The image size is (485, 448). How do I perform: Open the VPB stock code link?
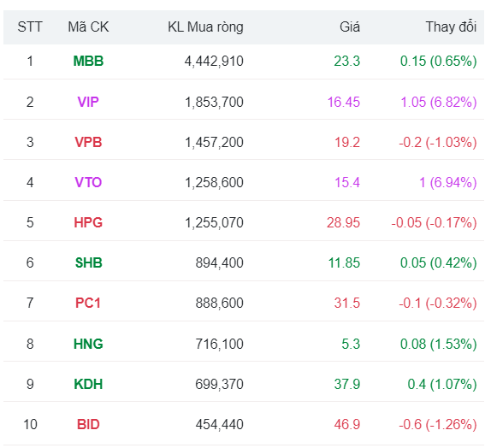click(x=88, y=142)
